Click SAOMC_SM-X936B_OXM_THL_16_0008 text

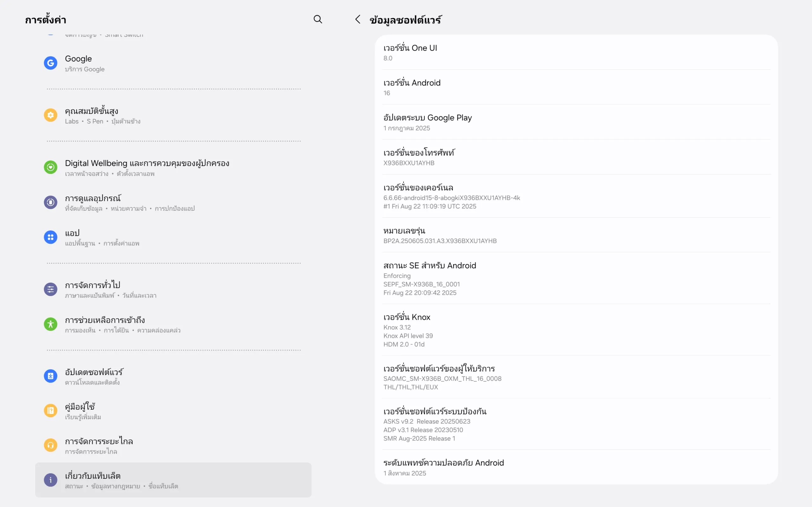click(442, 379)
